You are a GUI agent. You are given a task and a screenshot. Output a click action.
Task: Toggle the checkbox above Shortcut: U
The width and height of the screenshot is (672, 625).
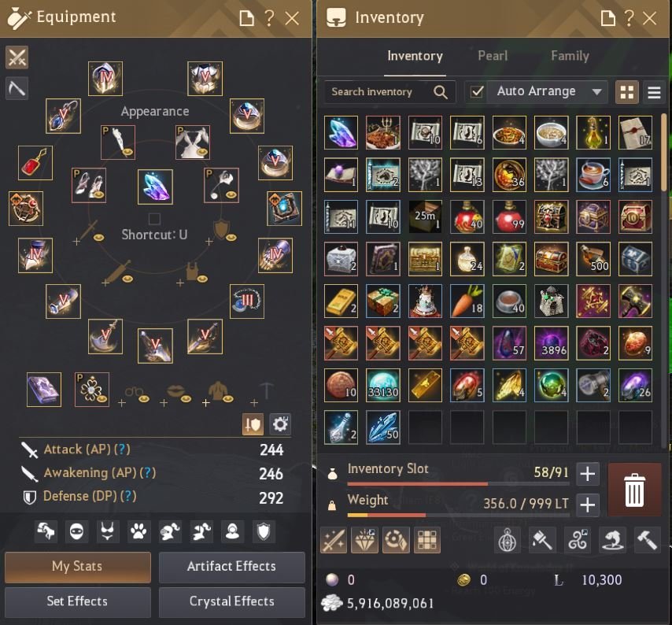(154, 219)
